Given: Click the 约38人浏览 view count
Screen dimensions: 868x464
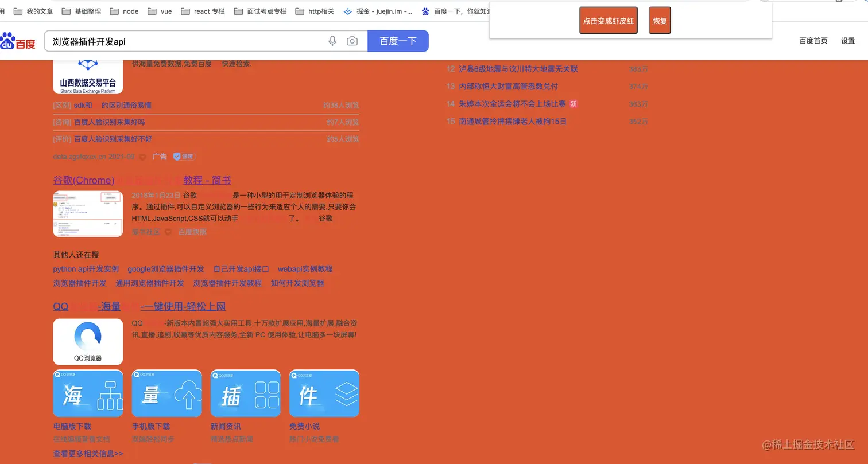Looking at the screenshot, I should click(340, 106).
